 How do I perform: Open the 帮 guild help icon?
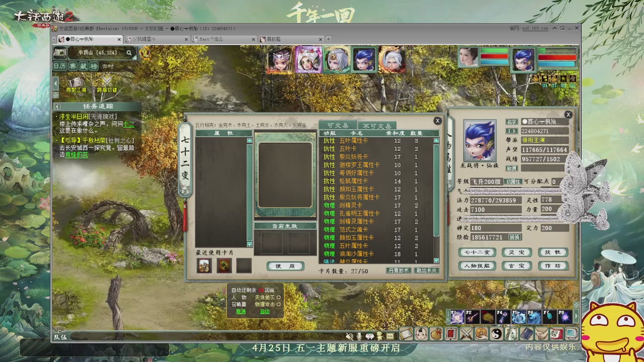pyautogui.click(x=556, y=333)
